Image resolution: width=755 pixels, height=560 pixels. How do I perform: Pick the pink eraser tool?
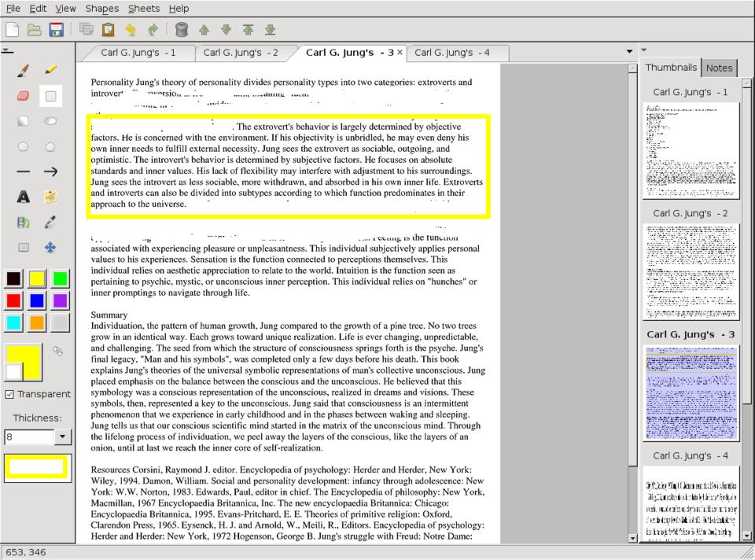[24, 96]
